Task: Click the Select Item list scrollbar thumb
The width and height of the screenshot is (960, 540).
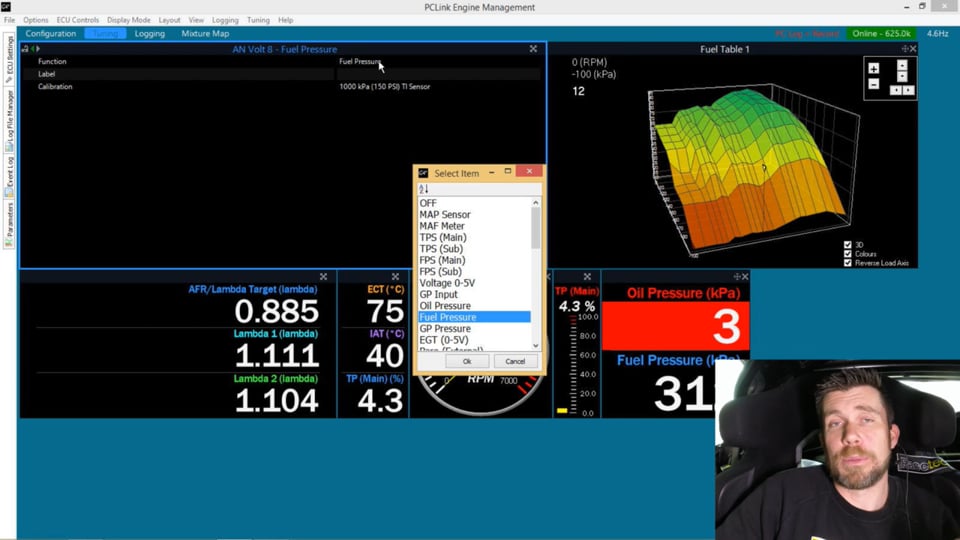Action: 536,228
